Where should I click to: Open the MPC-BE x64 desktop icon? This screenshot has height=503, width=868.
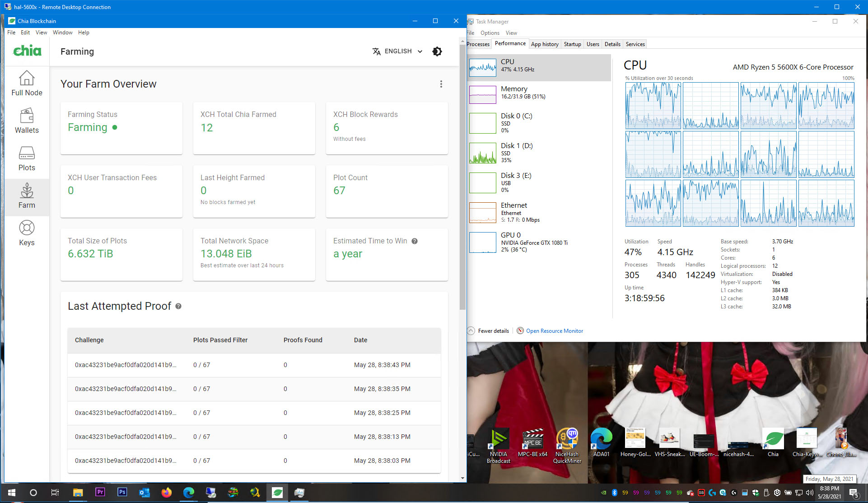point(533,443)
